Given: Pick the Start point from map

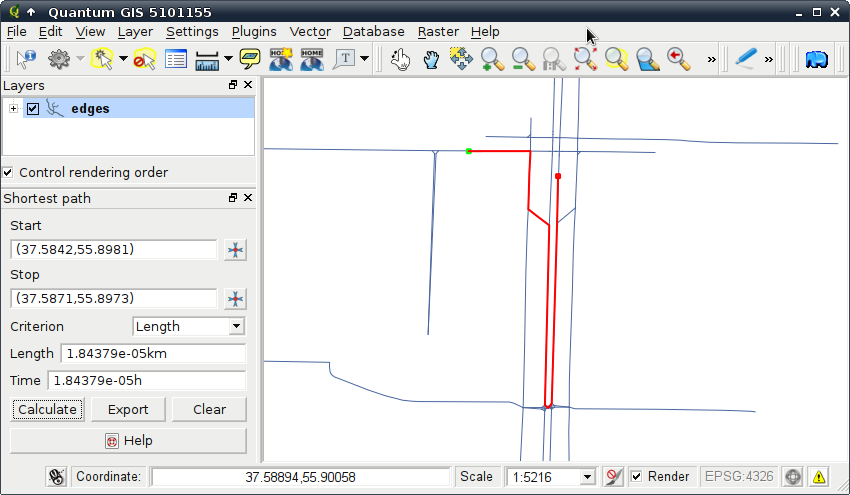Looking at the screenshot, I should coord(235,250).
